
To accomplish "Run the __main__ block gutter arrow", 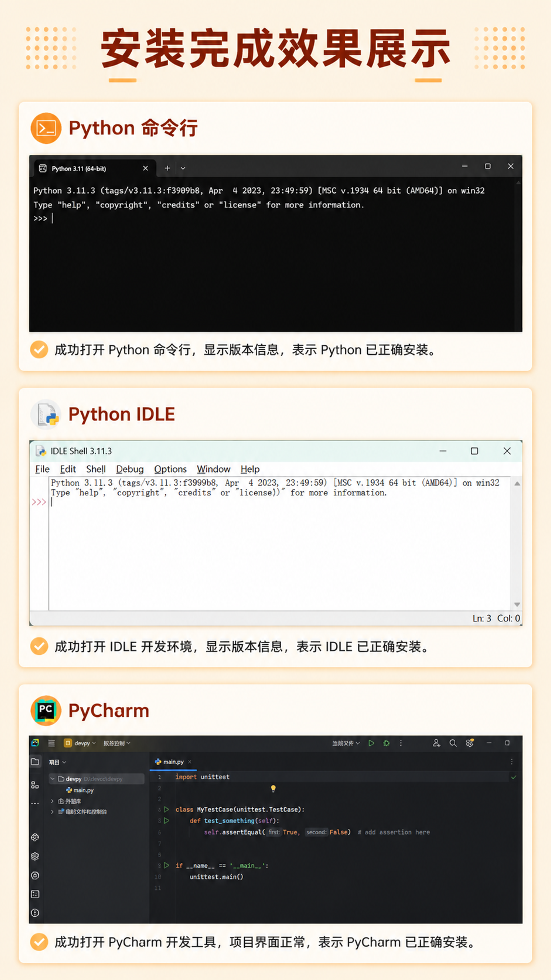I will click(x=166, y=865).
